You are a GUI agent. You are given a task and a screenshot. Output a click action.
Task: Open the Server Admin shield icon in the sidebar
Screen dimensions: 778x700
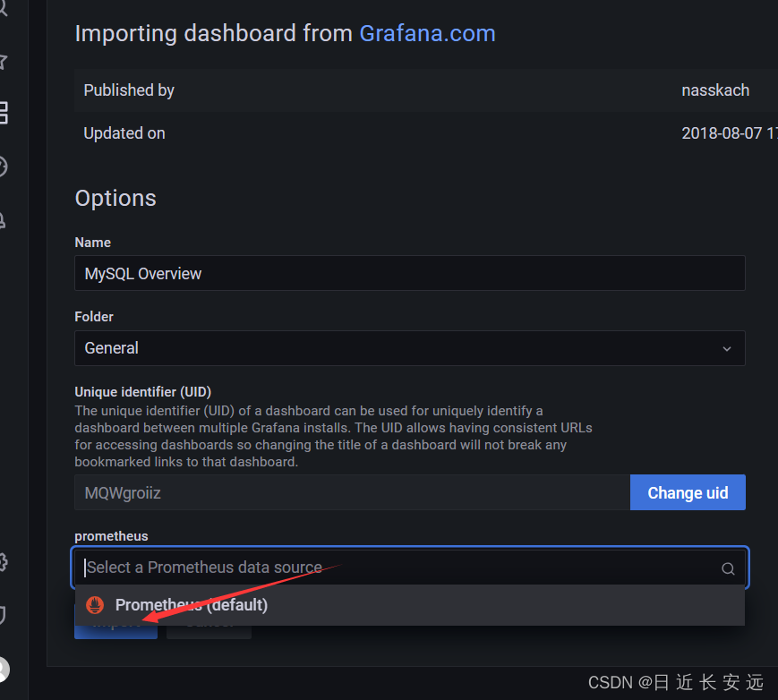(3, 615)
